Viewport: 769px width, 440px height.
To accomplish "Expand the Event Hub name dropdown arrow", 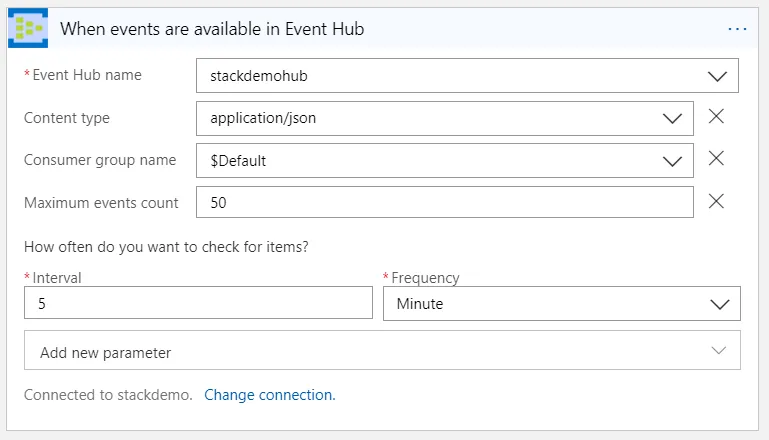I will [x=717, y=76].
